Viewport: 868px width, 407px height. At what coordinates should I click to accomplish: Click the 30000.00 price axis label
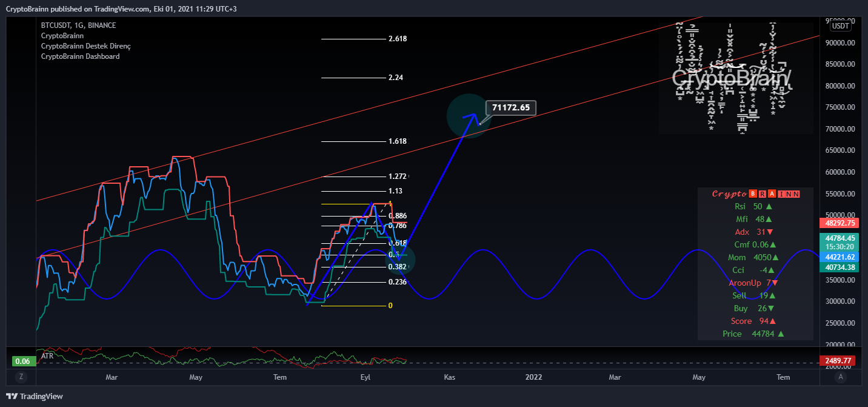pos(840,301)
